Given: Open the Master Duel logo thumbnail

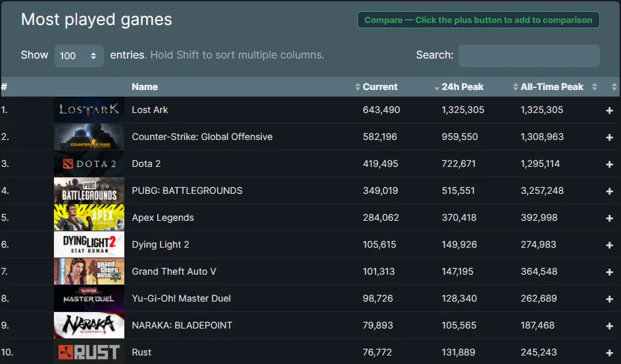Looking at the screenshot, I should tap(89, 298).
